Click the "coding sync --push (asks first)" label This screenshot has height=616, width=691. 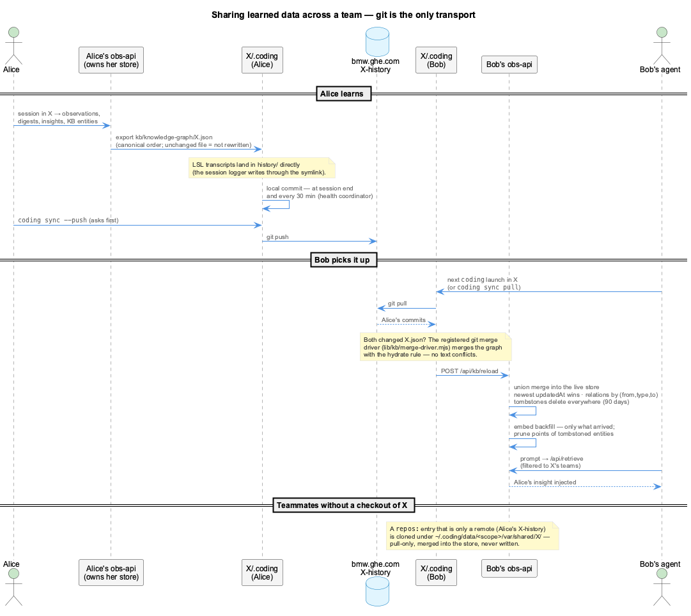[68, 220]
